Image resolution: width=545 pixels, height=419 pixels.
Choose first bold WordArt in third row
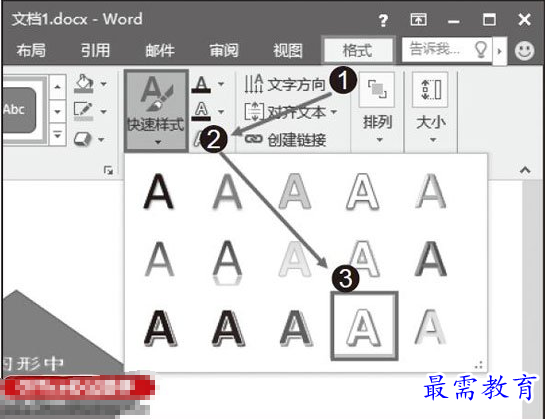coord(160,328)
